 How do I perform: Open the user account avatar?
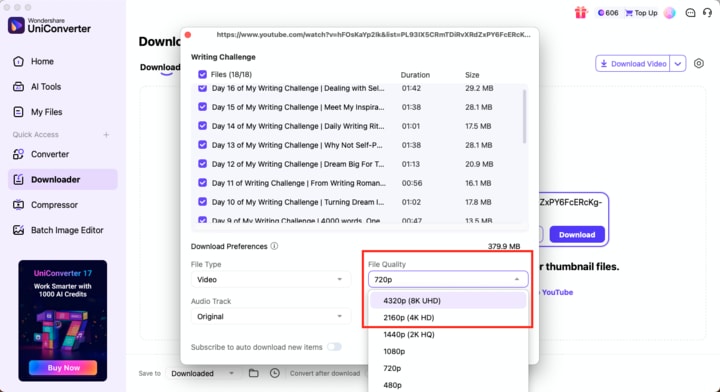coord(669,13)
